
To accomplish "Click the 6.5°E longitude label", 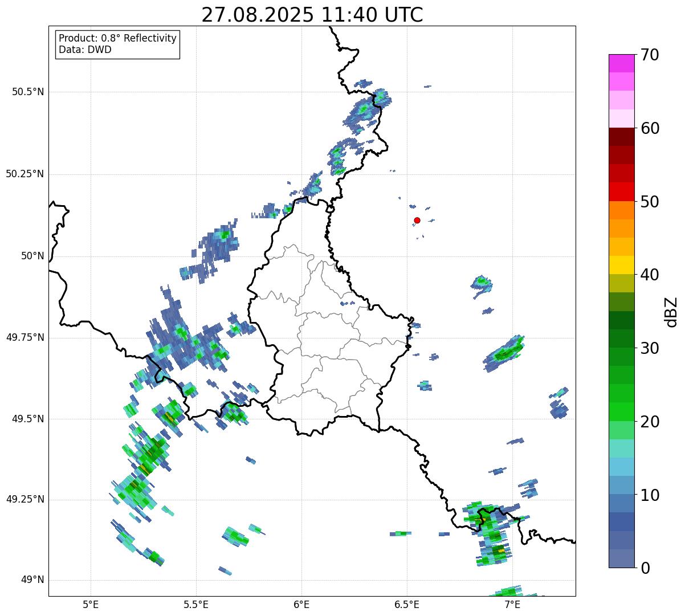I will click(x=407, y=604).
